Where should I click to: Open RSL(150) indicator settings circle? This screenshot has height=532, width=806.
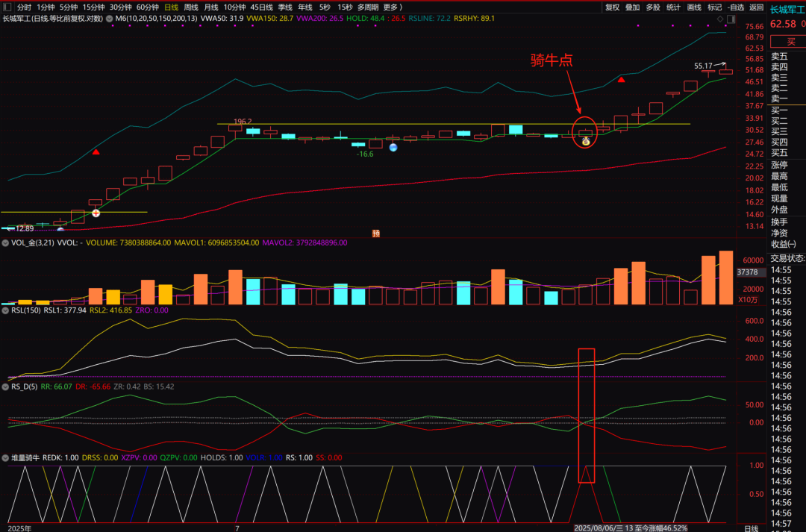(x=5, y=310)
